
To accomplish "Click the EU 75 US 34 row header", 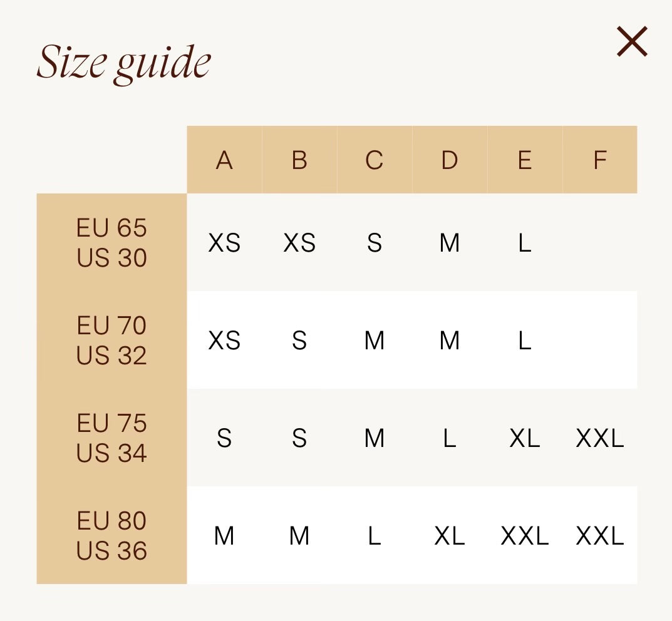I will [x=112, y=438].
